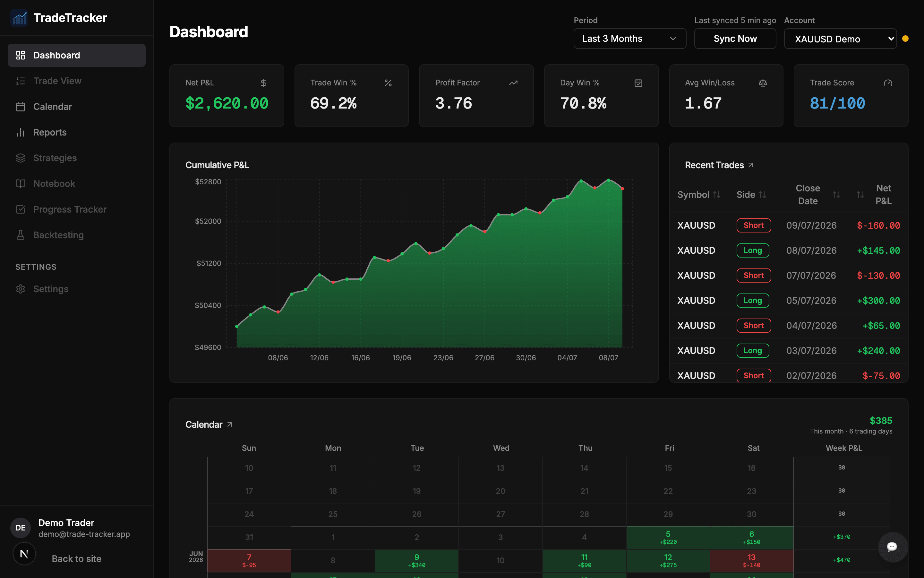Click the Backtesting flask icon

pos(21,235)
